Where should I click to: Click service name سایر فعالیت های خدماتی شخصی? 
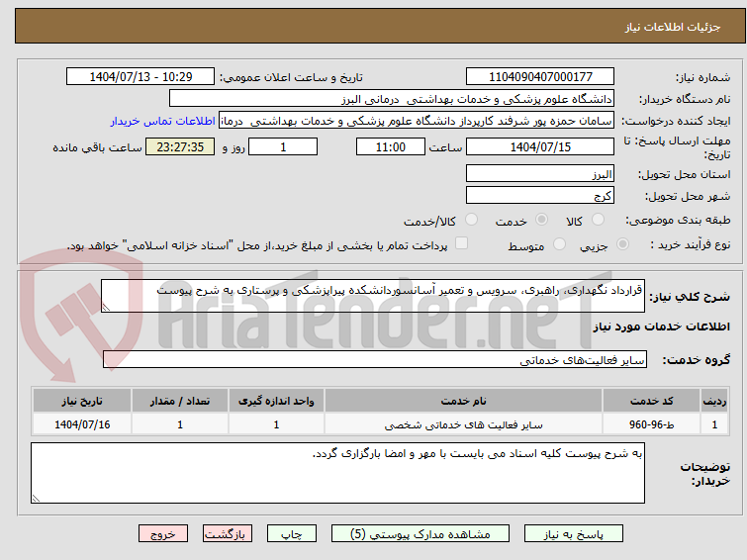(x=464, y=424)
